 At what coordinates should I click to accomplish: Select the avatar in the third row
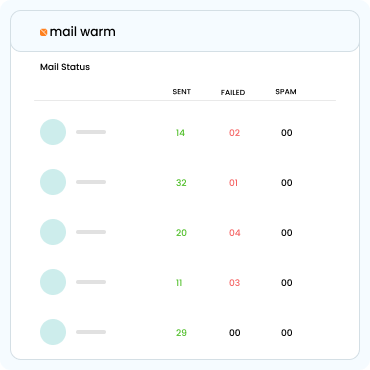tap(53, 232)
